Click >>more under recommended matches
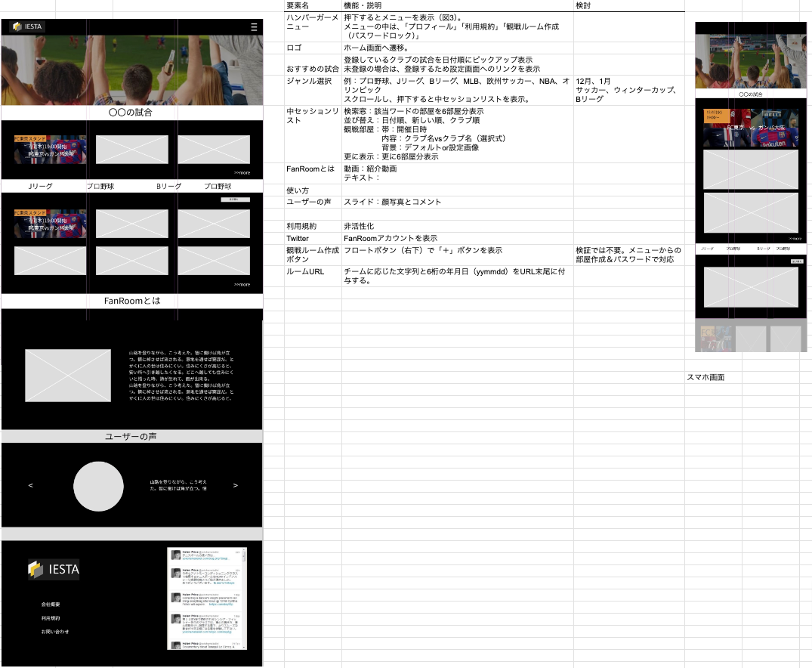812x668 pixels. click(x=242, y=173)
